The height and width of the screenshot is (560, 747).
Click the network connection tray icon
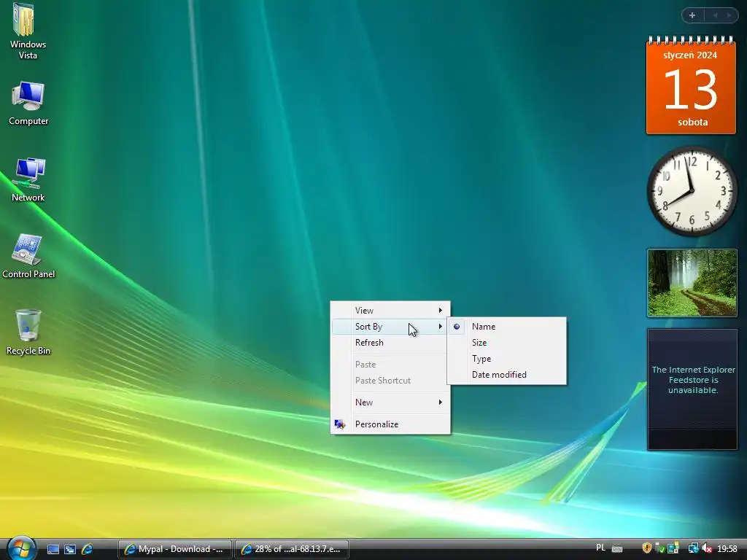pyautogui.click(x=693, y=548)
